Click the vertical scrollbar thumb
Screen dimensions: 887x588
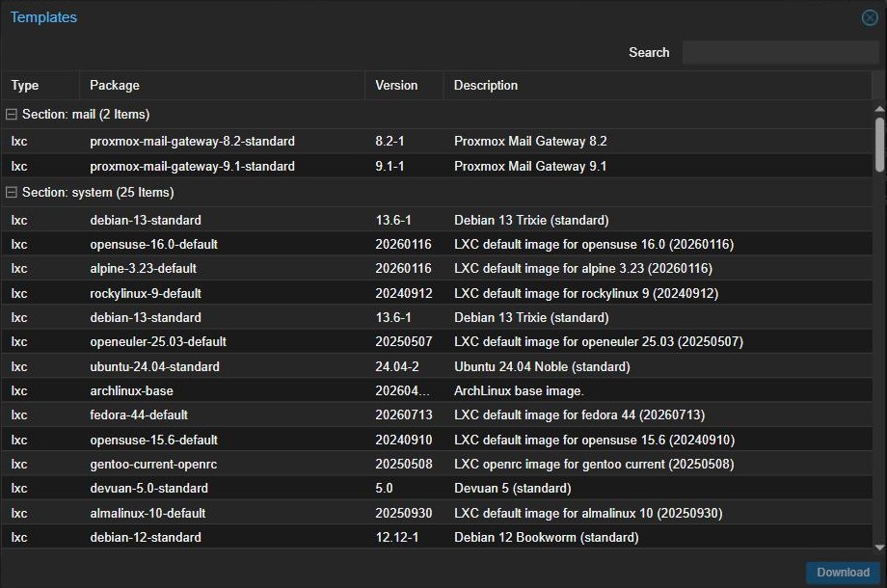pos(879,145)
